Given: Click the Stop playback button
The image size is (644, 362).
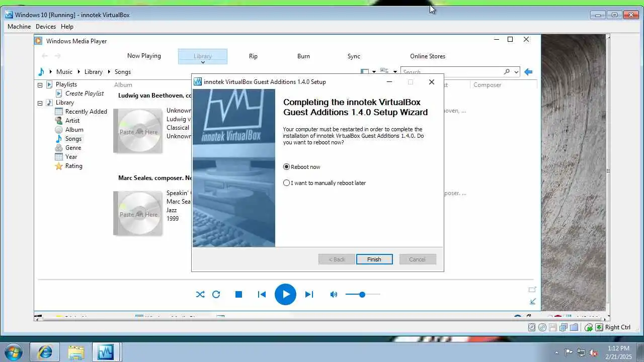Looking at the screenshot, I should 239,295.
